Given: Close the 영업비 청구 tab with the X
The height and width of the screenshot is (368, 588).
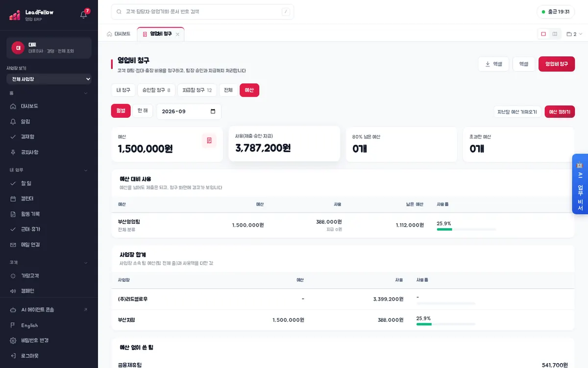Looking at the screenshot, I should tap(177, 34).
